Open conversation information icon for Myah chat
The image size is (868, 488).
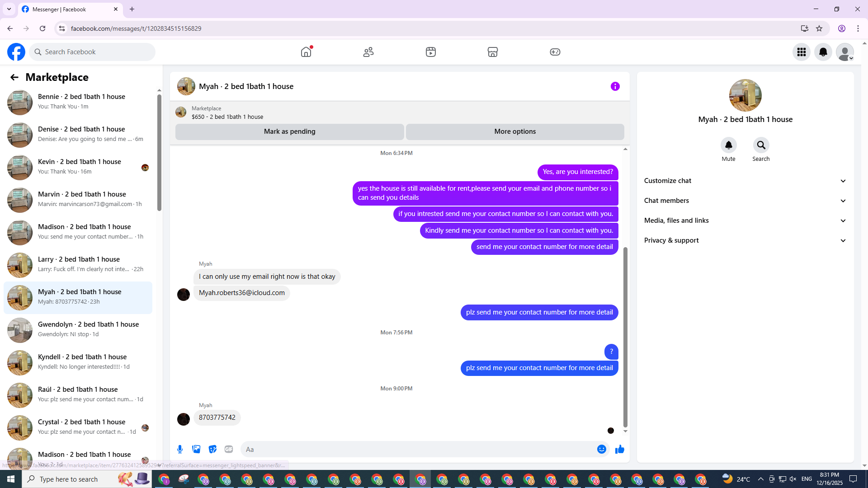(615, 86)
